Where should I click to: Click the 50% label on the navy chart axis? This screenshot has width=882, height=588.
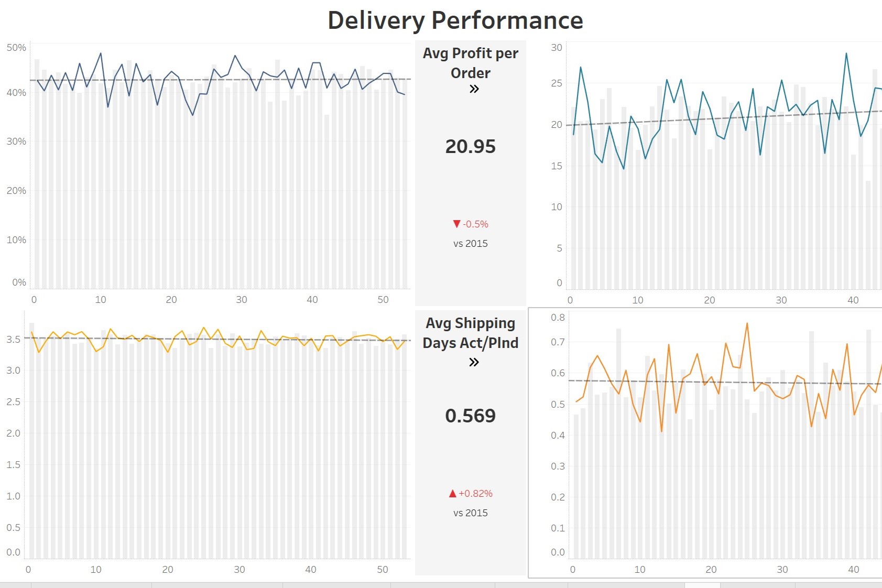16,48
